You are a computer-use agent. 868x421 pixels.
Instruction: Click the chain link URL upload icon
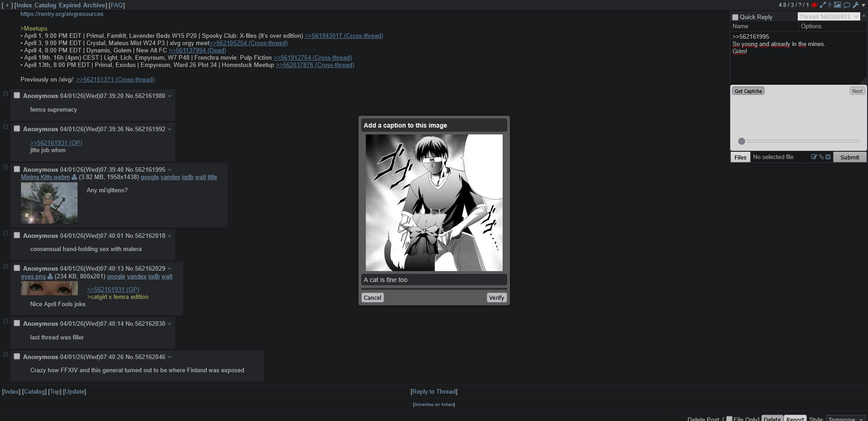(x=821, y=157)
